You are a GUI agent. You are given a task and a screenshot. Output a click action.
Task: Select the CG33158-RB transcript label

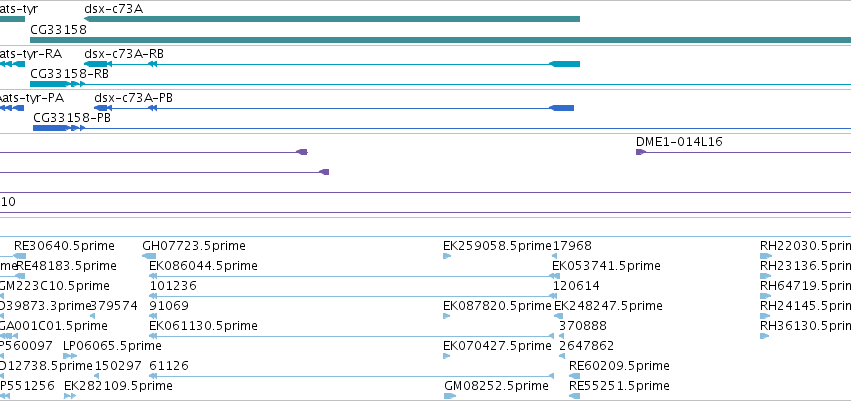(x=69, y=74)
